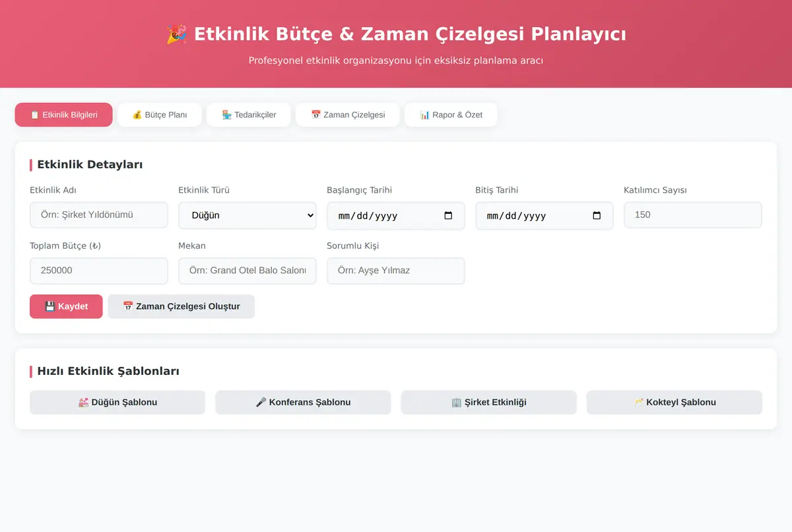The width and height of the screenshot is (792, 532).
Task: Click the Mekan input field
Action: click(247, 271)
